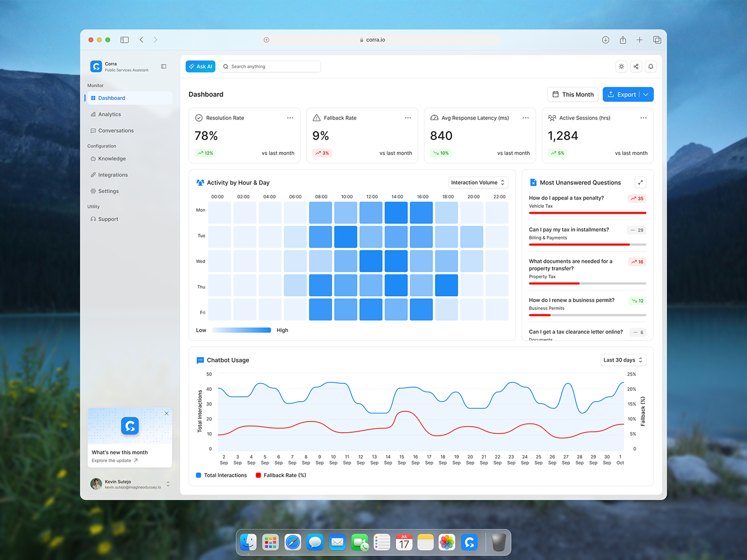
Task: Expand Most Unanswered Questions panel
Action: coord(640,182)
